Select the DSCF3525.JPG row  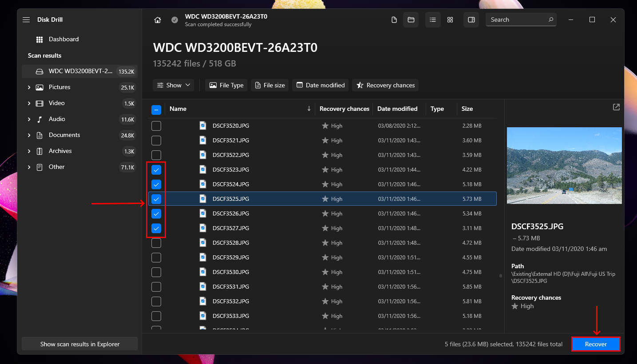[322, 199]
